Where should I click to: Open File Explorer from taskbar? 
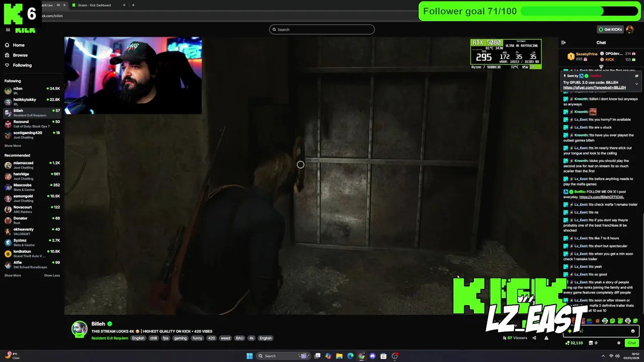click(339, 356)
